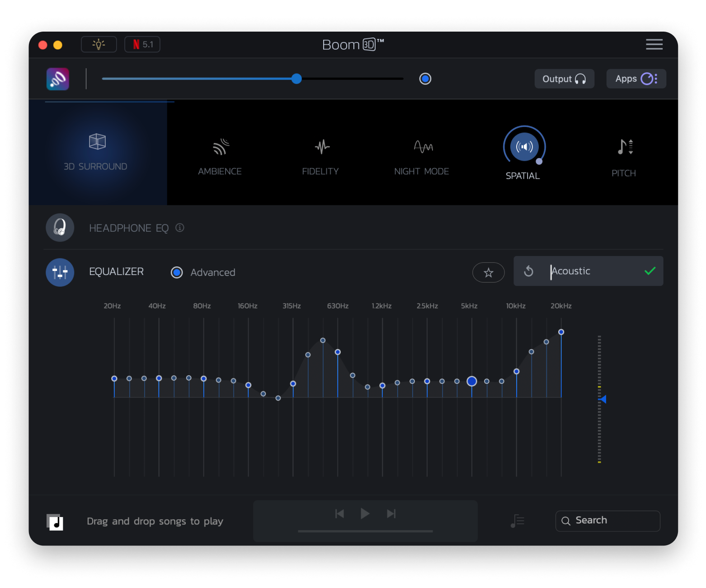The image size is (706, 588).
Task: Click the Boom 3D title text
Action: [x=353, y=44]
